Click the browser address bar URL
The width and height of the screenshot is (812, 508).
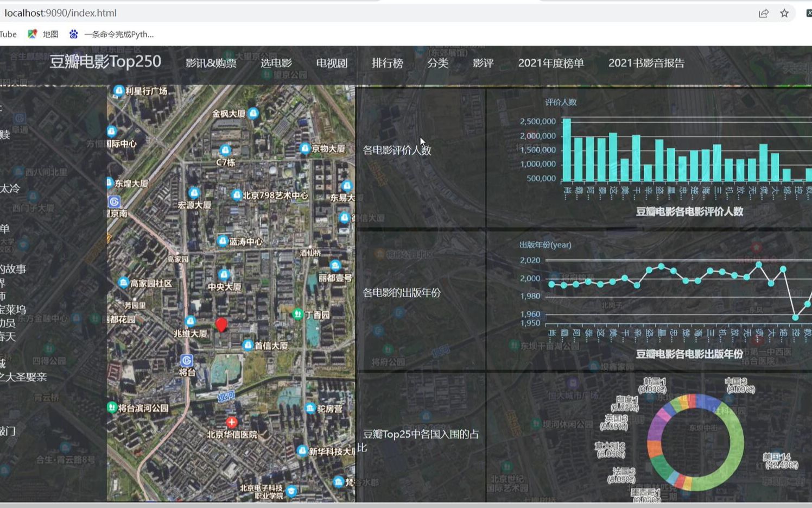60,13
